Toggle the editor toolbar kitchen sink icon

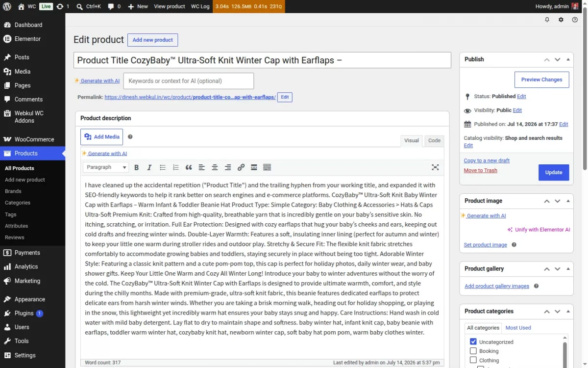(x=267, y=167)
